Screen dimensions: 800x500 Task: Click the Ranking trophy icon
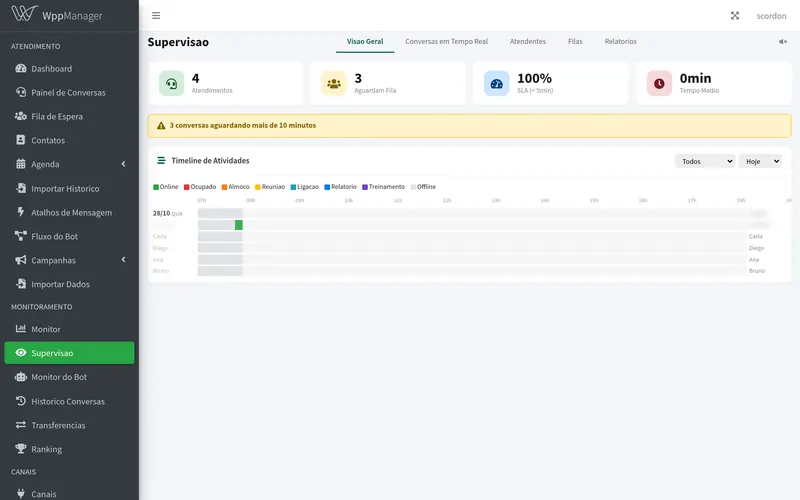(21, 448)
